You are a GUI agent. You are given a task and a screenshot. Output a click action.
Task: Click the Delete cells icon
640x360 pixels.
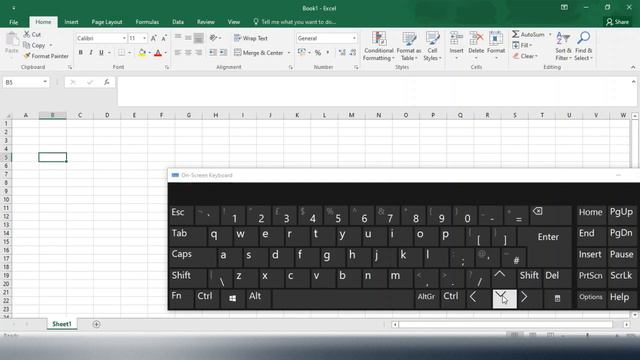pyautogui.click(x=476, y=39)
